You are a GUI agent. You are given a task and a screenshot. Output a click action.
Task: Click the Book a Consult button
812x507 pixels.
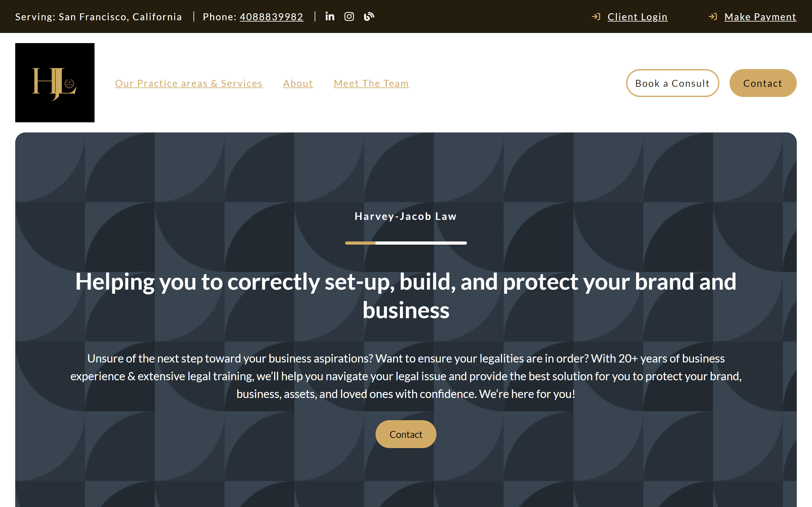(673, 82)
